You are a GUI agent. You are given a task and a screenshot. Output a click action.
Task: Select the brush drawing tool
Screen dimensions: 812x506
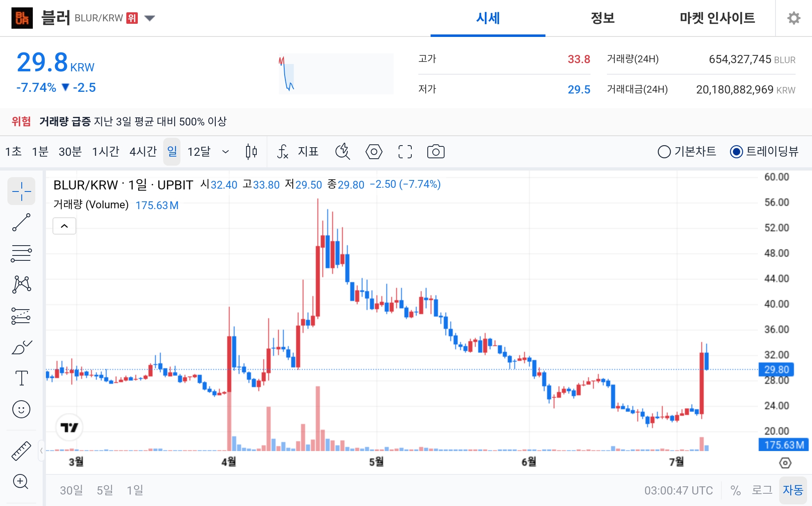21,347
